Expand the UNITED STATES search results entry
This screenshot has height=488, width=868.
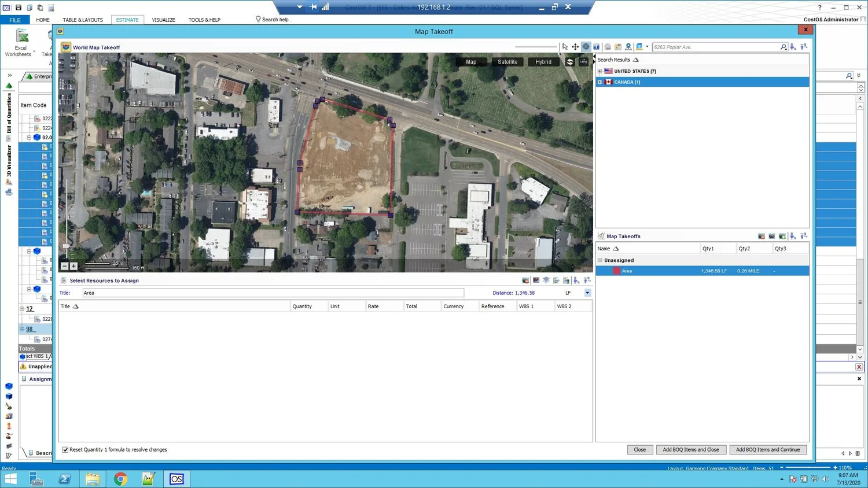click(599, 71)
